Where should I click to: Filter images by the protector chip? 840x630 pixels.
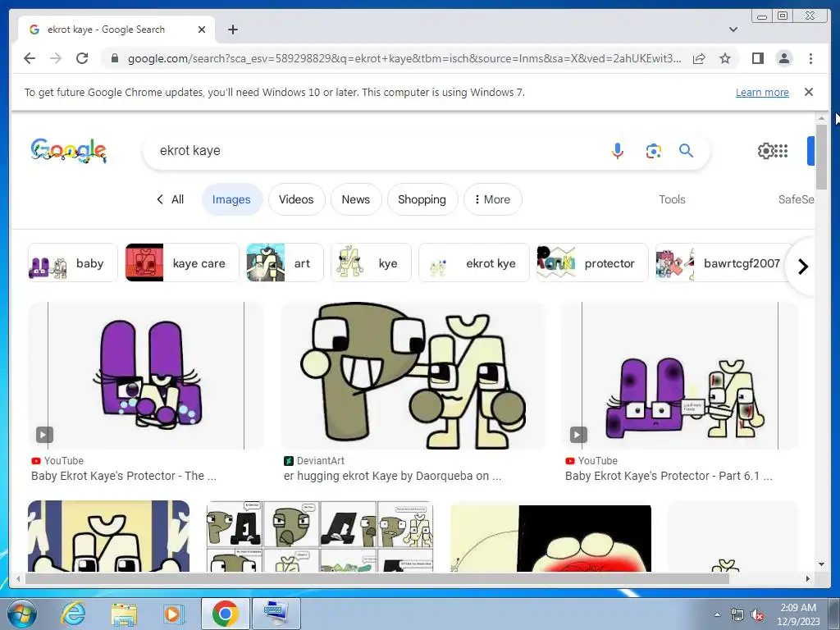[592, 262]
